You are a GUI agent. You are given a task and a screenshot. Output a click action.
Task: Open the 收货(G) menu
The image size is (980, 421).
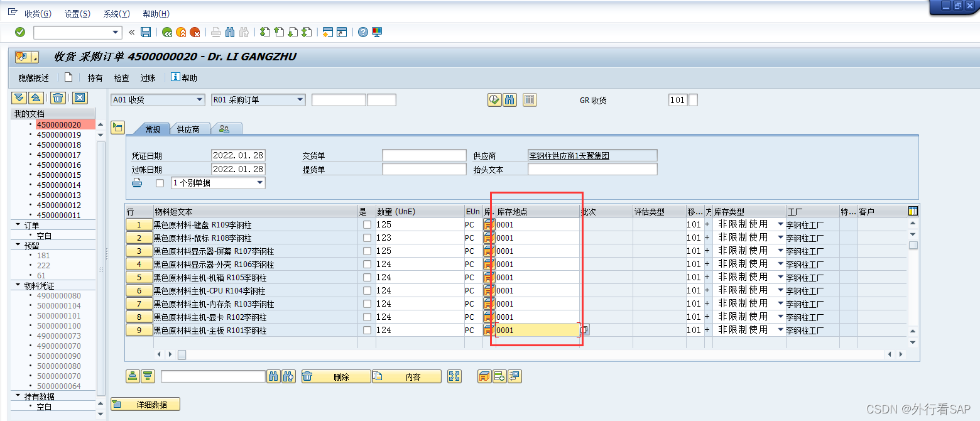click(38, 14)
